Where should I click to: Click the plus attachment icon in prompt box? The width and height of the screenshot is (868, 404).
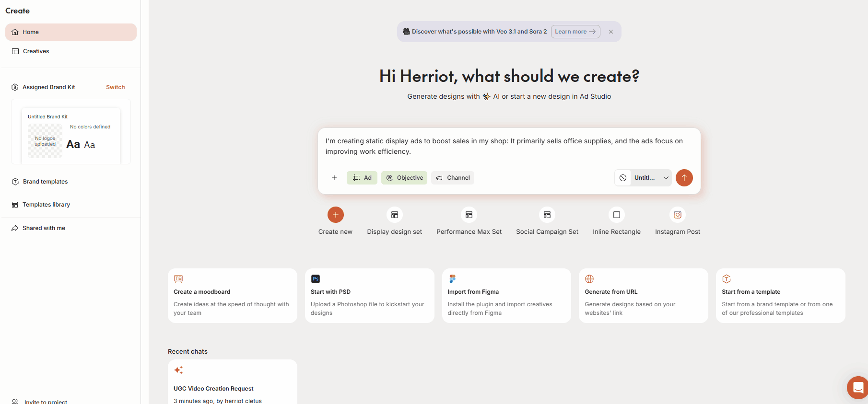[x=334, y=178]
